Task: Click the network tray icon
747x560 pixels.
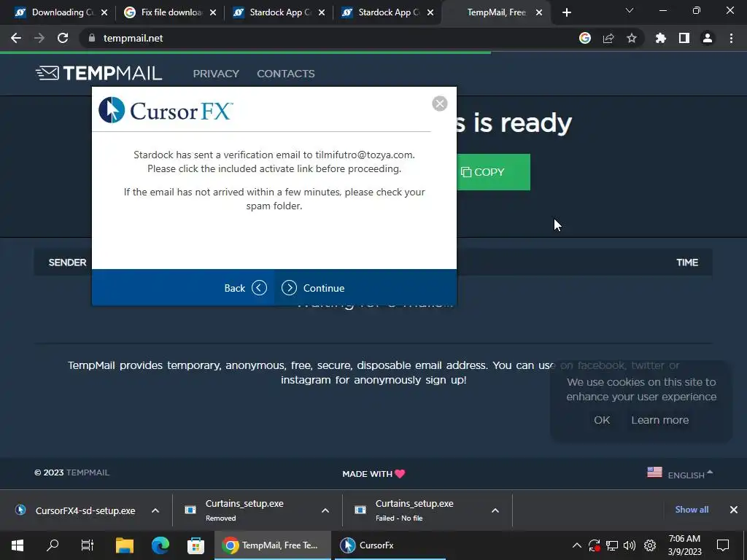Action: [x=612, y=545]
